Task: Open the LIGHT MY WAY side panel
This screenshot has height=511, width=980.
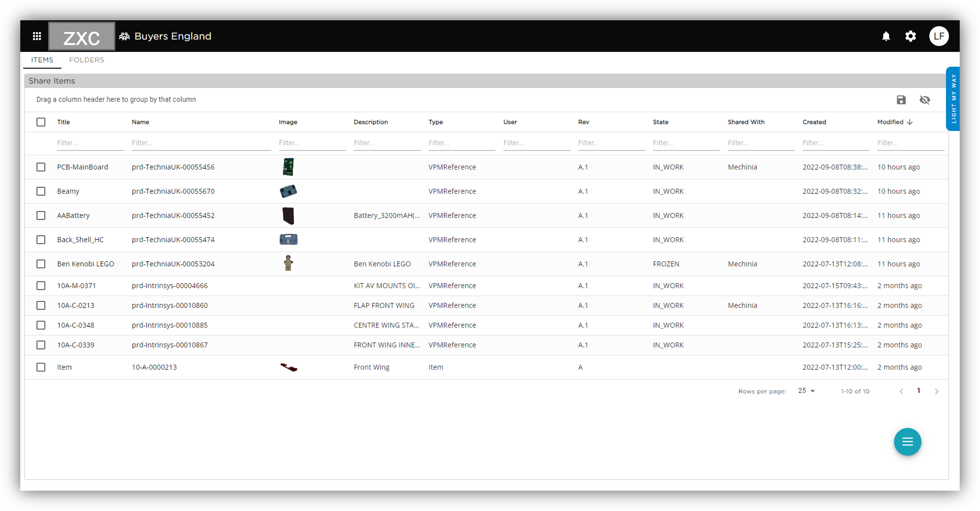Action: click(x=953, y=98)
